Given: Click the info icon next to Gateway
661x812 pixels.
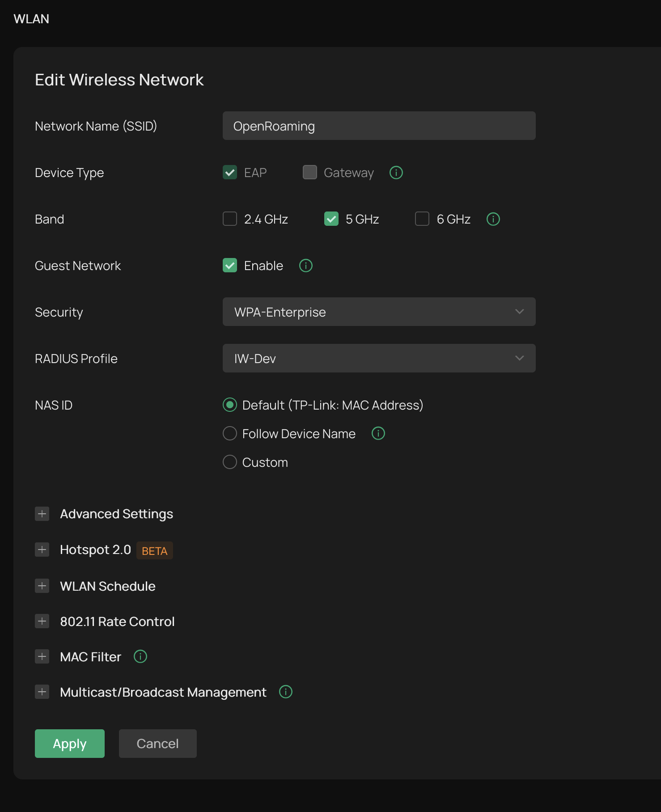Looking at the screenshot, I should point(396,173).
